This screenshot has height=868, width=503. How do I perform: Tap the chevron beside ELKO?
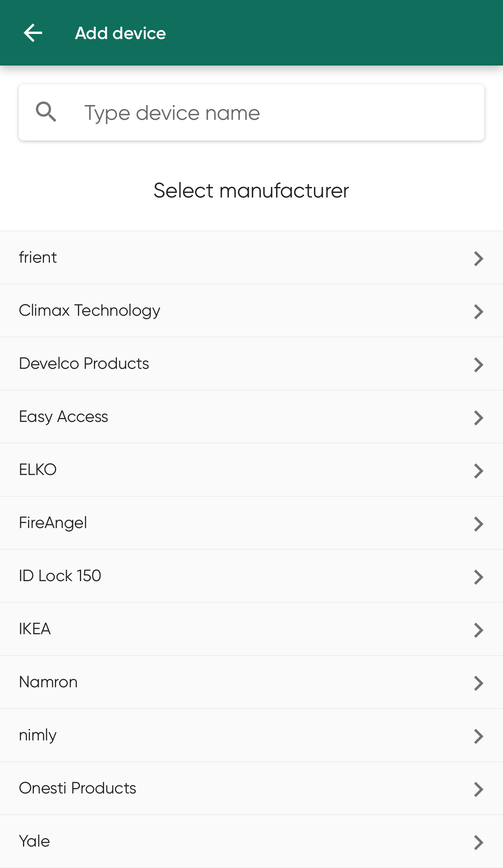tap(478, 471)
